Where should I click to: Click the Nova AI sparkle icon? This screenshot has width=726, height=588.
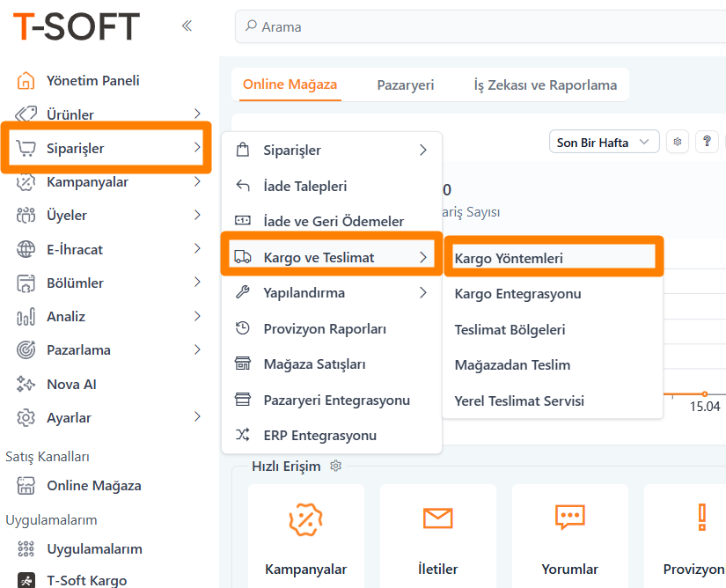(x=26, y=384)
